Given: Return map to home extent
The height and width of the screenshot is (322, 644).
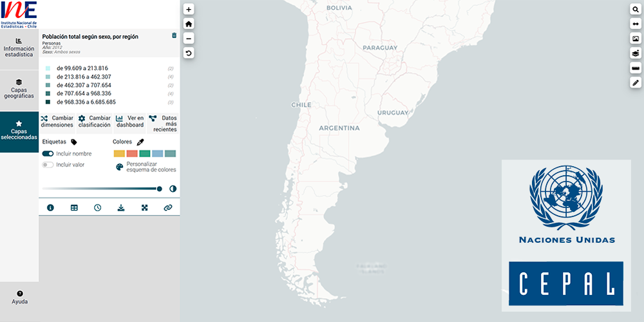Looking at the screenshot, I should 189,24.
